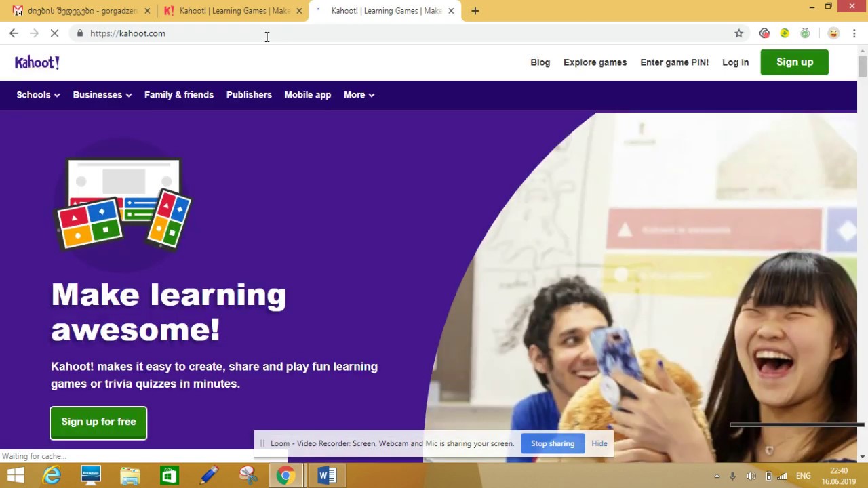
Task: Go back with the browser back arrow
Action: tap(14, 33)
